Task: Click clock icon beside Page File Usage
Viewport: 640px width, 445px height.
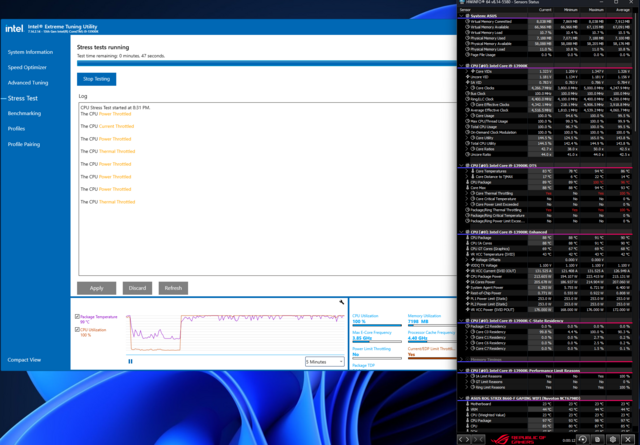Action: coord(468,55)
